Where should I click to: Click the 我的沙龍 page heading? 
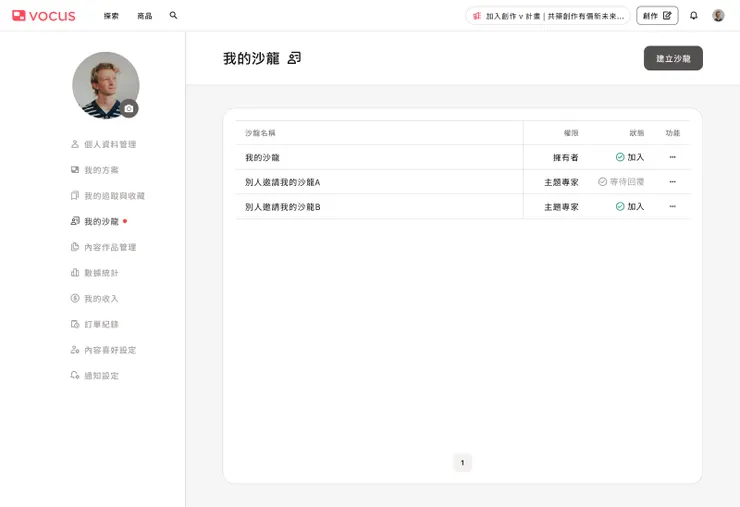coord(252,59)
